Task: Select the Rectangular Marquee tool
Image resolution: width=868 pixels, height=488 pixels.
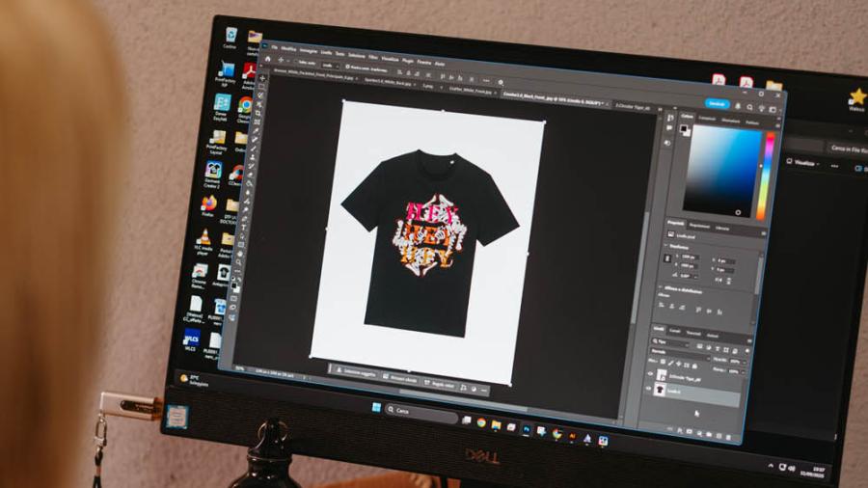Action: (x=260, y=87)
